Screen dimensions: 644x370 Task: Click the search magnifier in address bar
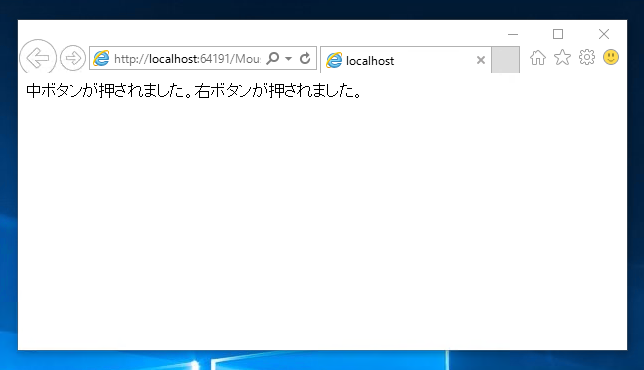(x=273, y=58)
